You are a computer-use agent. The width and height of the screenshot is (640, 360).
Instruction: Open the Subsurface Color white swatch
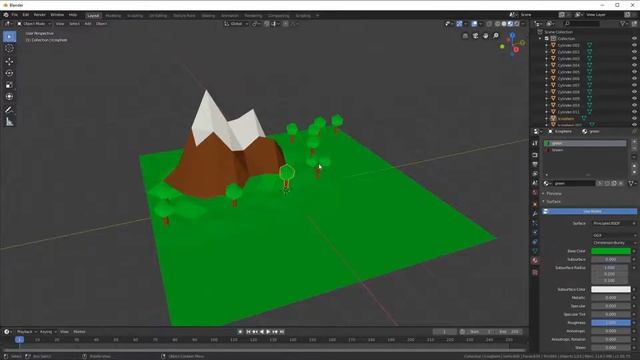pos(611,289)
